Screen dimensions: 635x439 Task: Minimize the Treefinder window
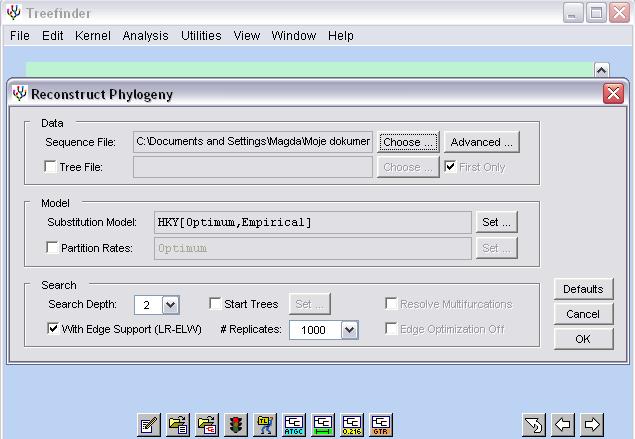pyautogui.click(x=573, y=13)
